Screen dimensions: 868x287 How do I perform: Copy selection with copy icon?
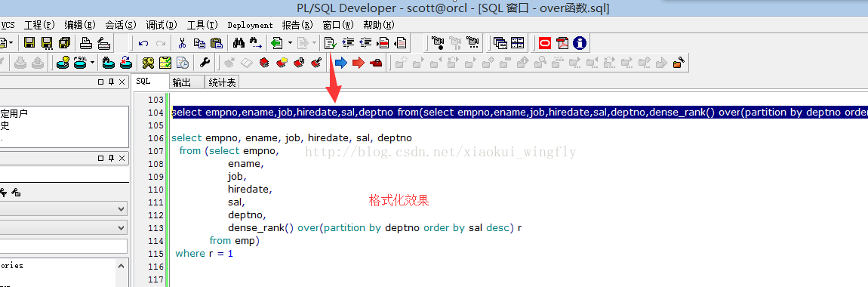click(199, 42)
